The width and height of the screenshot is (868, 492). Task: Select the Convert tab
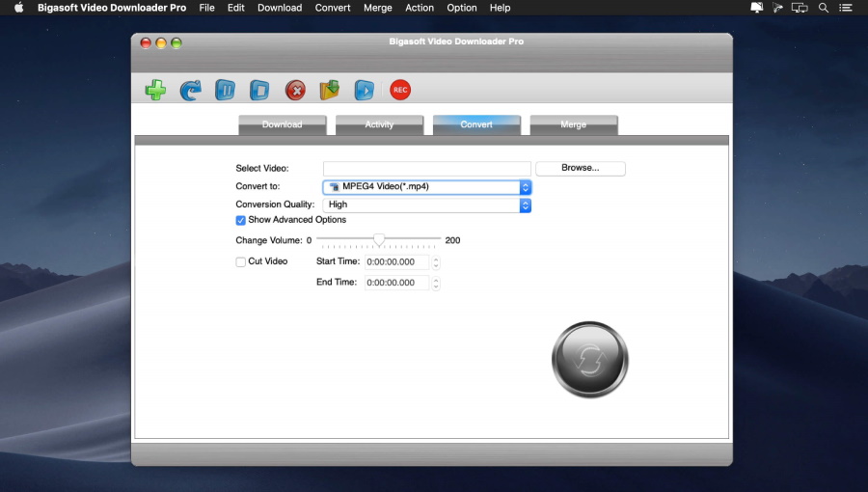tap(476, 124)
